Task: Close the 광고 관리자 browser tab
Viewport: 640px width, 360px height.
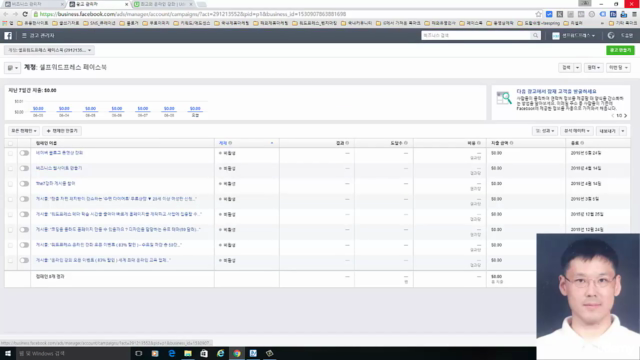Action: coord(126,4)
